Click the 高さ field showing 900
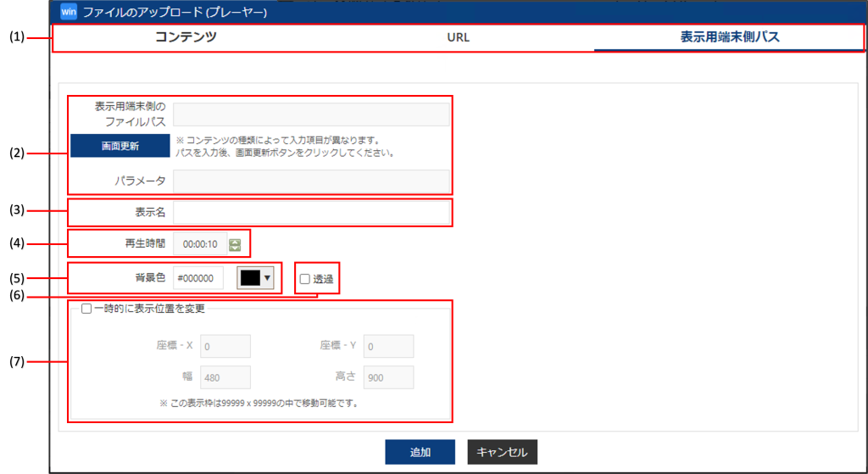868x474 pixels. [x=388, y=377]
